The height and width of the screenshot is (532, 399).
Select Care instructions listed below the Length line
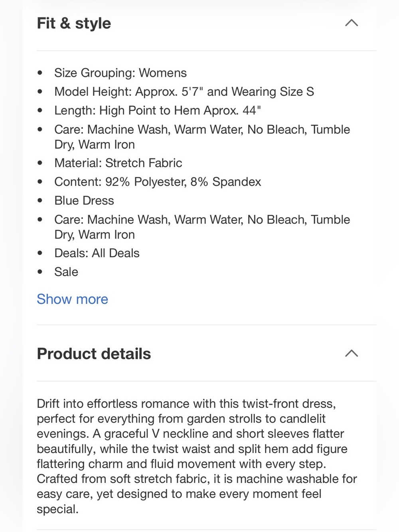pos(202,136)
